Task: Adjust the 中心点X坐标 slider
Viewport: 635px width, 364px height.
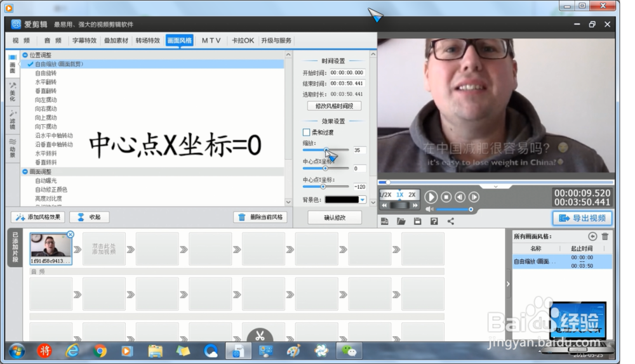Action: (326, 168)
